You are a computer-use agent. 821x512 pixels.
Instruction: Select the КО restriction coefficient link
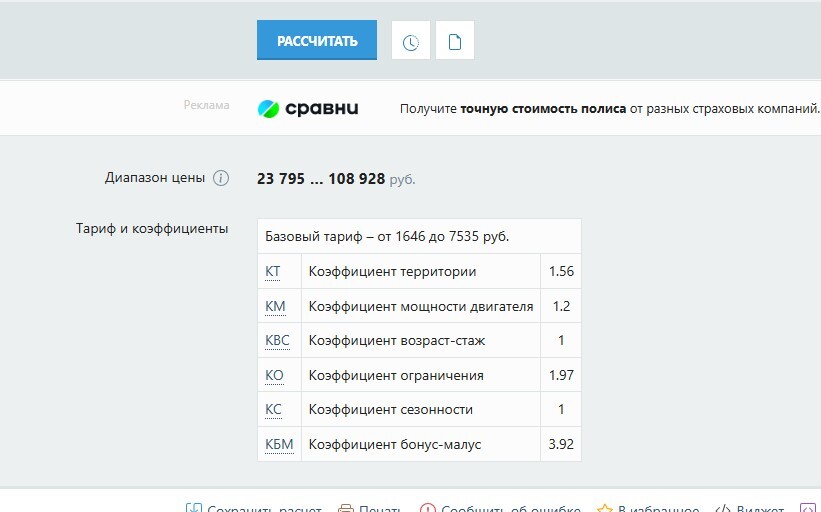click(275, 375)
